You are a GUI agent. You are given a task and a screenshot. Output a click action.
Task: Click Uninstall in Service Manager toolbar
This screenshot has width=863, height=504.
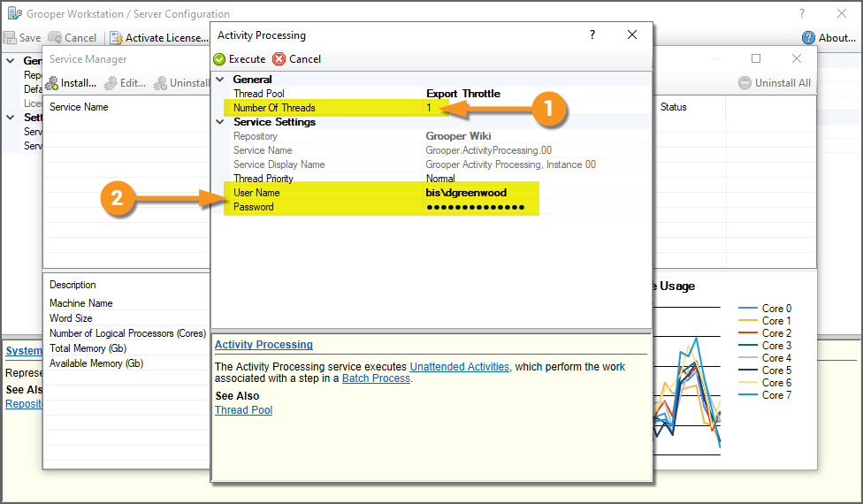[x=181, y=83]
